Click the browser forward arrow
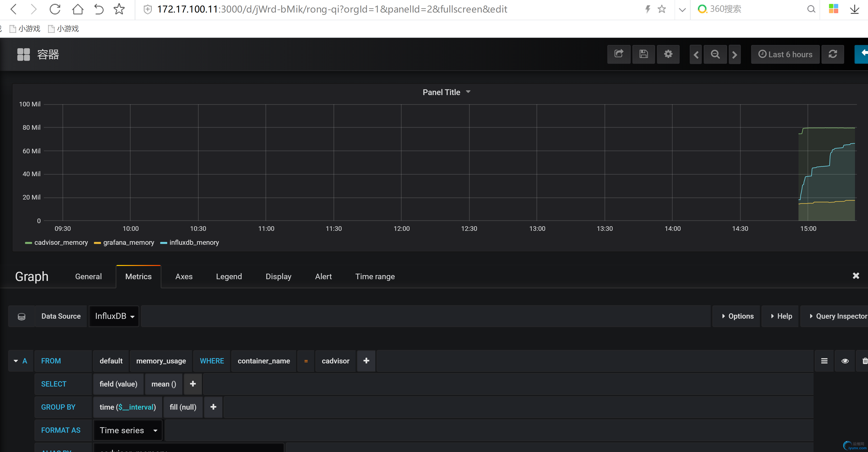The width and height of the screenshot is (868, 452). pyautogui.click(x=33, y=9)
